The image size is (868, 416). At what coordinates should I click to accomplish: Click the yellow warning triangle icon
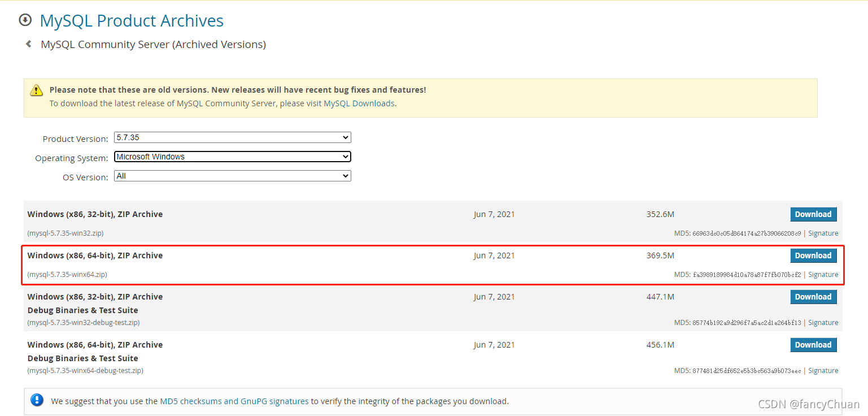tap(36, 90)
